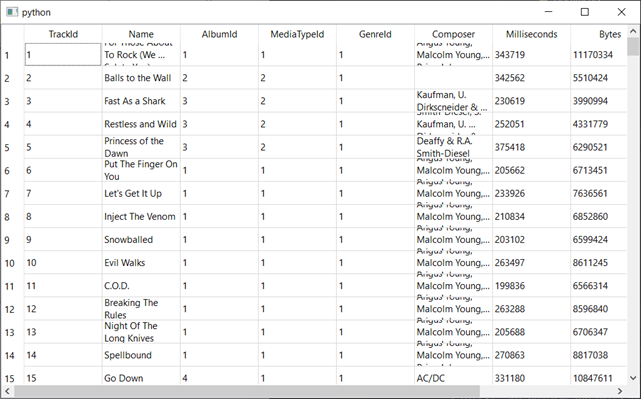Screen dimensions: 641x399
Task: Click the vertical scrollbar thumb
Action: pyautogui.click(x=633, y=47)
